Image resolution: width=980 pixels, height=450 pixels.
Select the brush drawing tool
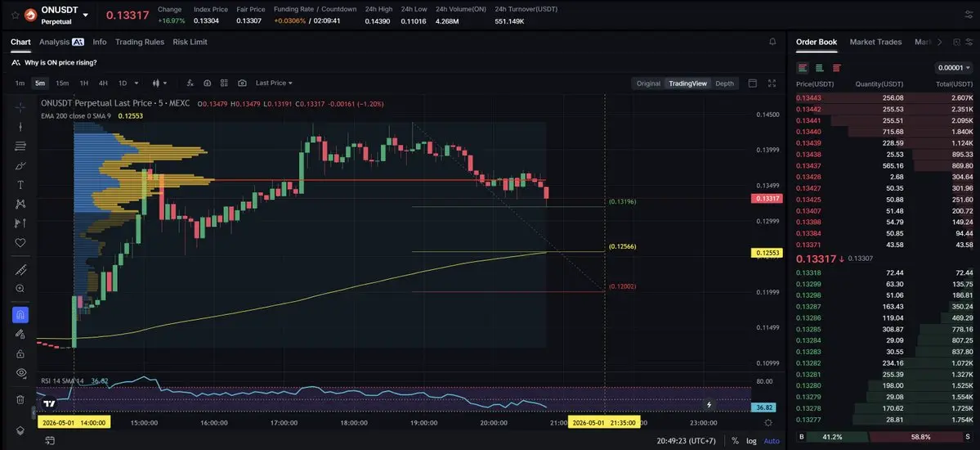click(20, 165)
